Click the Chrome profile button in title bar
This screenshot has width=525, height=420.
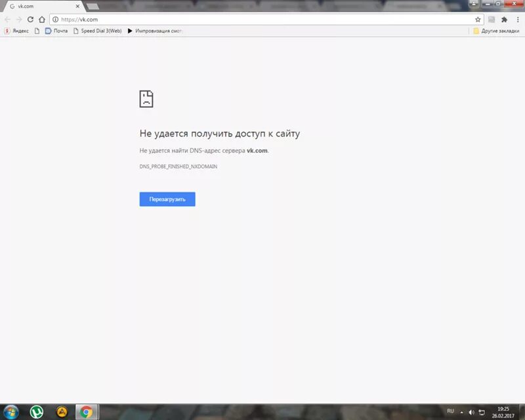(474, 4)
